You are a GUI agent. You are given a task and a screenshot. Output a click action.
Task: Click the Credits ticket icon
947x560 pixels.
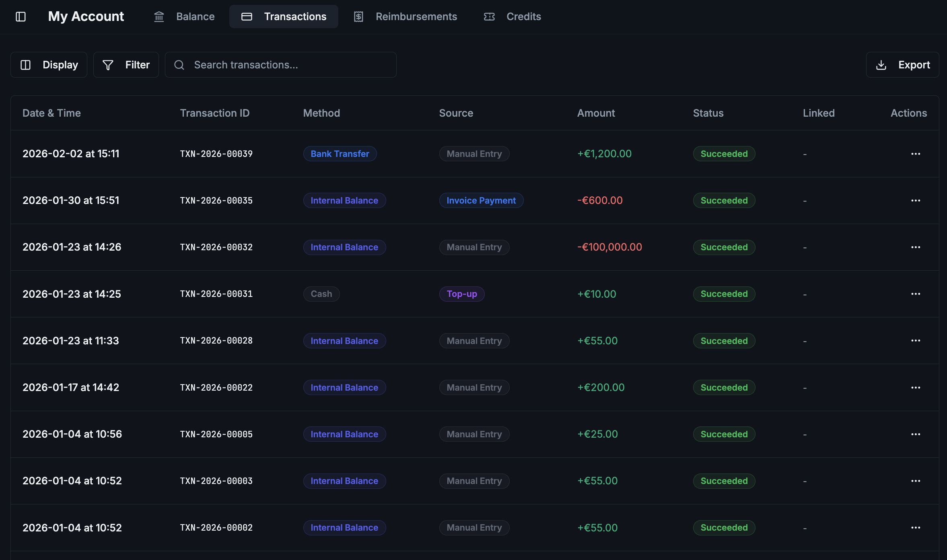(489, 16)
